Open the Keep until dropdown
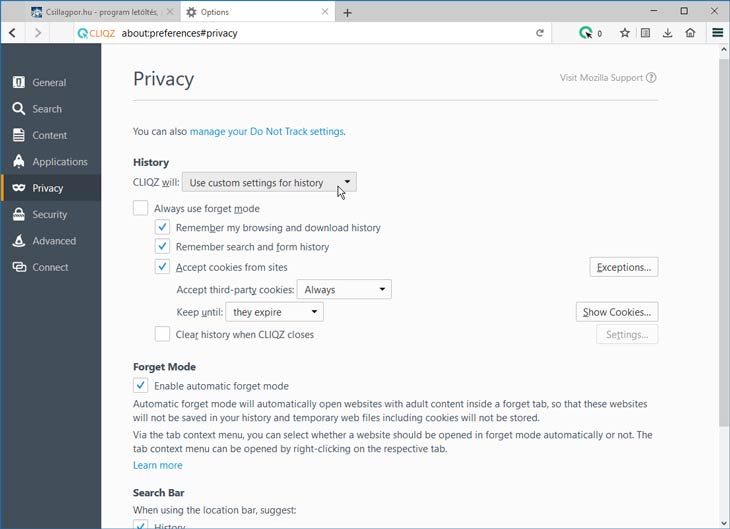The width and height of the screenshot is (730, 529). point(274,312)
